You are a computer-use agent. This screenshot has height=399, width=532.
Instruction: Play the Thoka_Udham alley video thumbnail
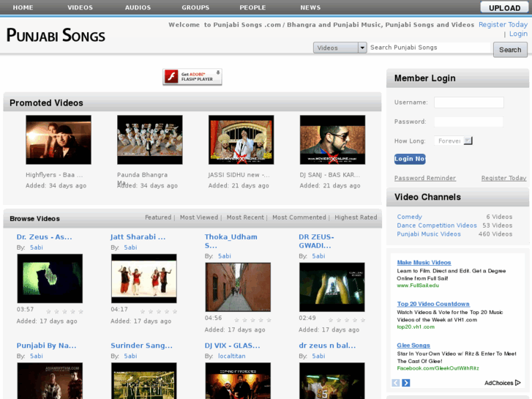[238, 287]
